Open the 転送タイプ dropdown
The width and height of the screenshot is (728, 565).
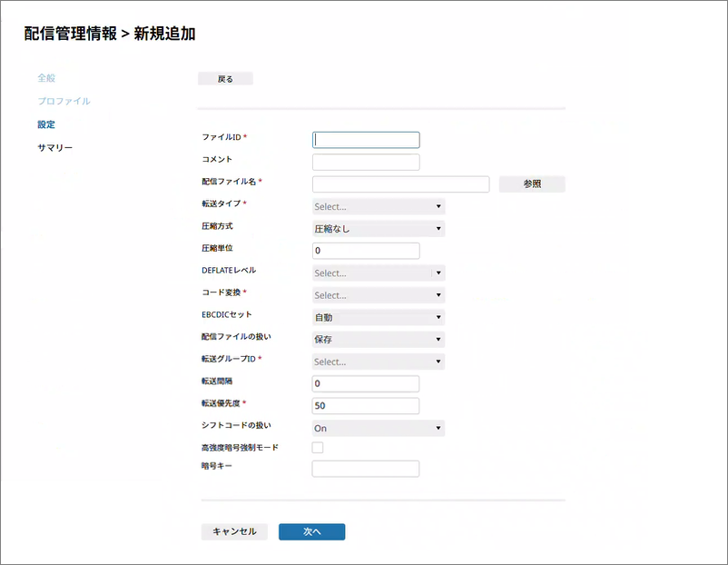378,206
